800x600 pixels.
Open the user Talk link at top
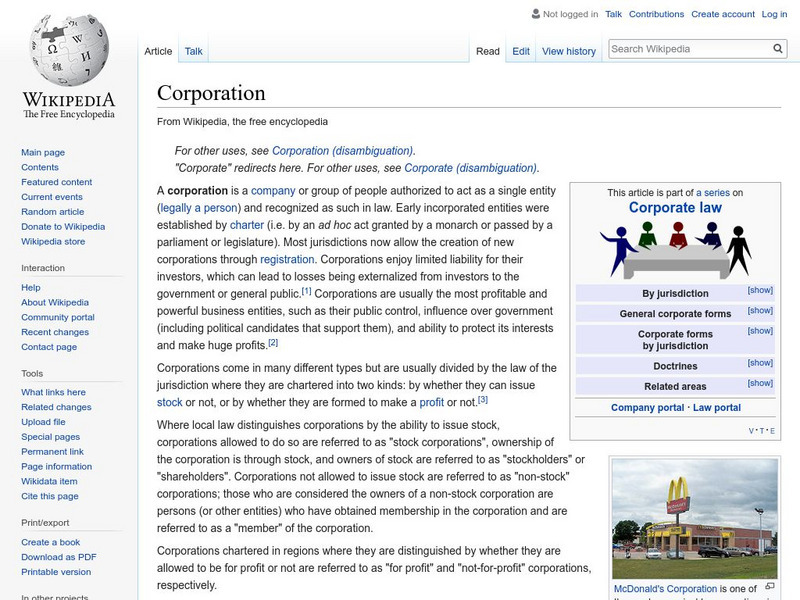[x=613, y=14]
